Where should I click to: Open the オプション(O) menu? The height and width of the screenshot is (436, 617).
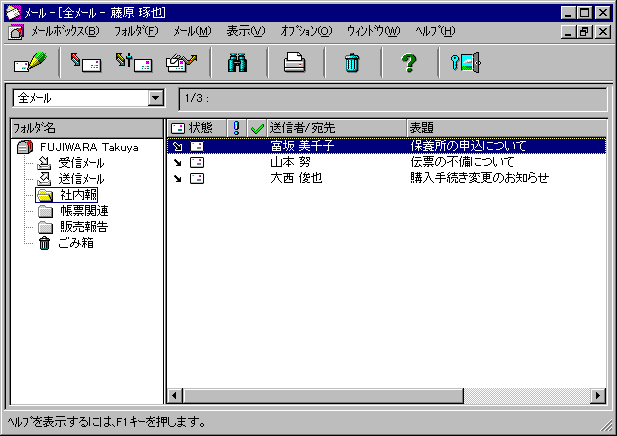click(x=306, y=31)
